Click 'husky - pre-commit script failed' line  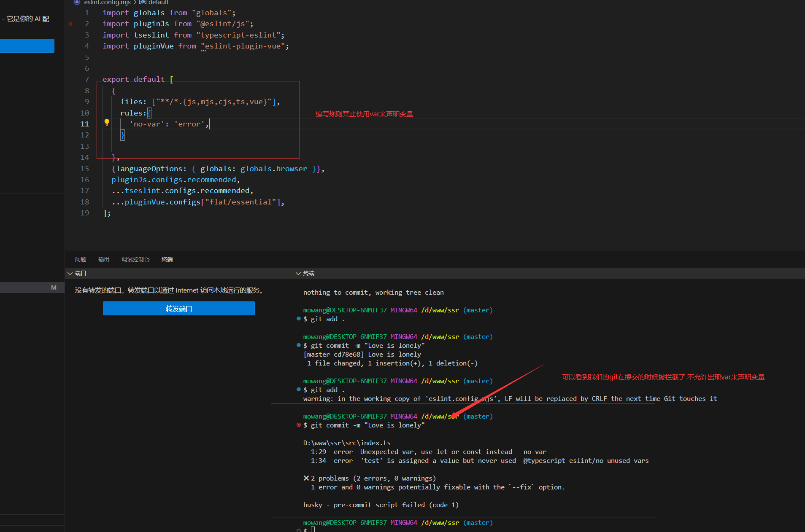click(x=381, y=505)
